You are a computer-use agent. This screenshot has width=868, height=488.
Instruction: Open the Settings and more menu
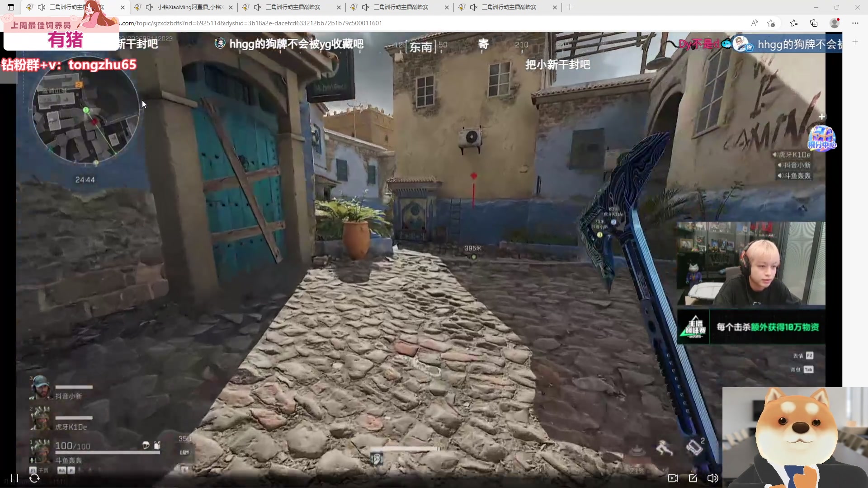[x=855, y=23]
